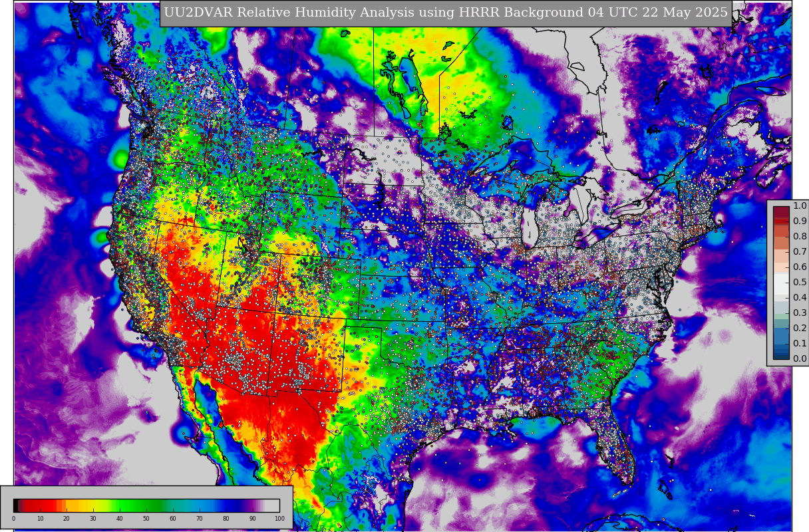Click the 30 tick label on humidity scale

tap(93, 519)
